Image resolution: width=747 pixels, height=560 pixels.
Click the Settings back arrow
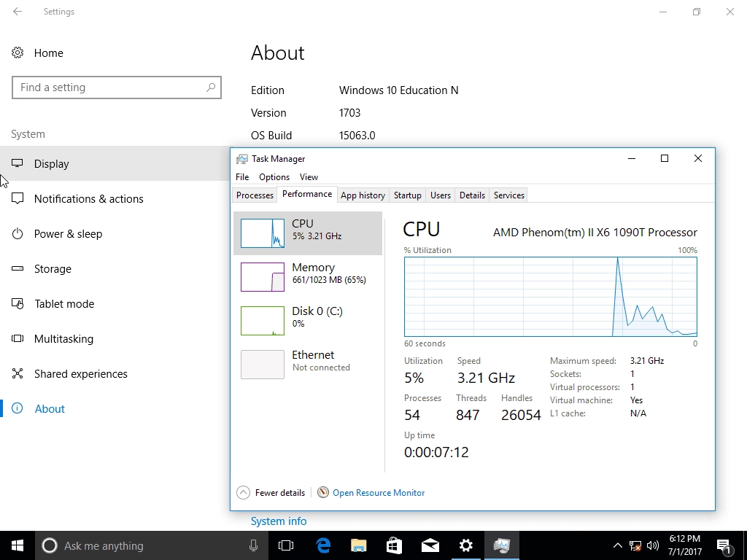18,12
